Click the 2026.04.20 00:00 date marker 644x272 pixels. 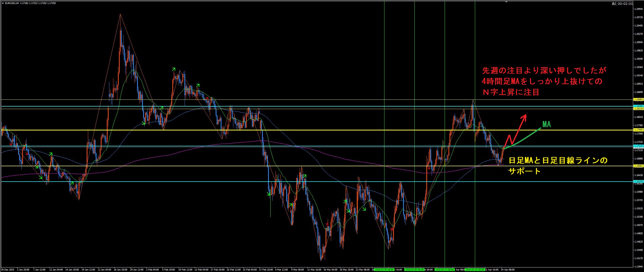pos(475,269)
